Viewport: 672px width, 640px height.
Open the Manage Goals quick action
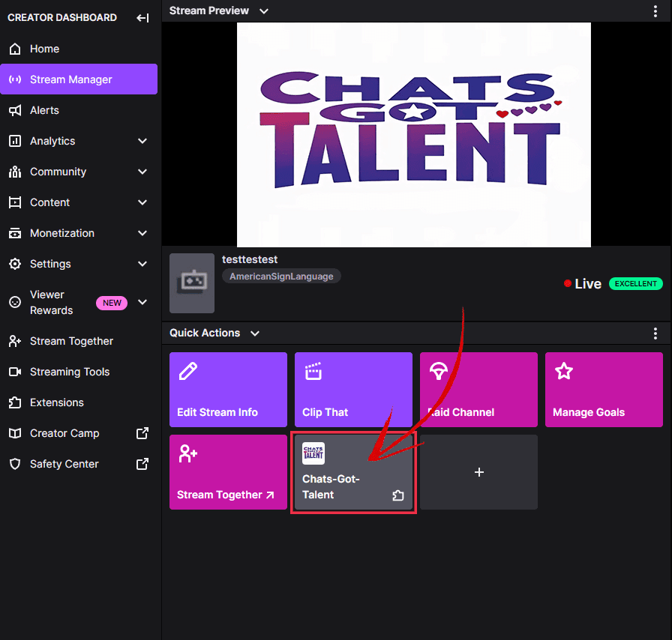tap(604, 390)
